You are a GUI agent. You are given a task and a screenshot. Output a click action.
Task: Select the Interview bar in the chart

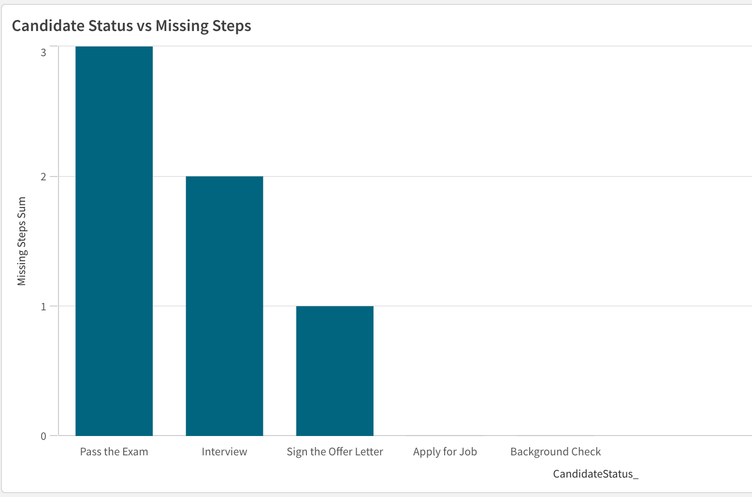pyautogui.click(x=224, y=305)
